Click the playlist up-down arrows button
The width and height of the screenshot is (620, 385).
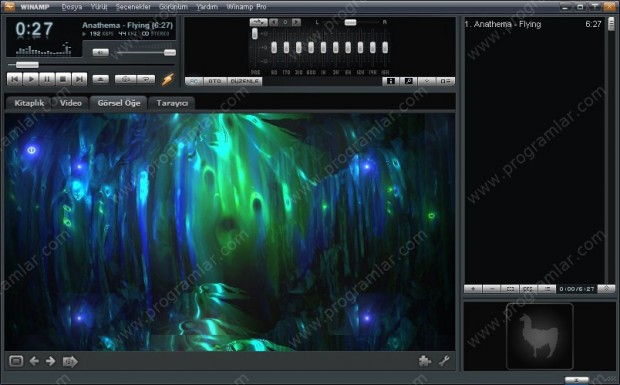pos(607,289)
